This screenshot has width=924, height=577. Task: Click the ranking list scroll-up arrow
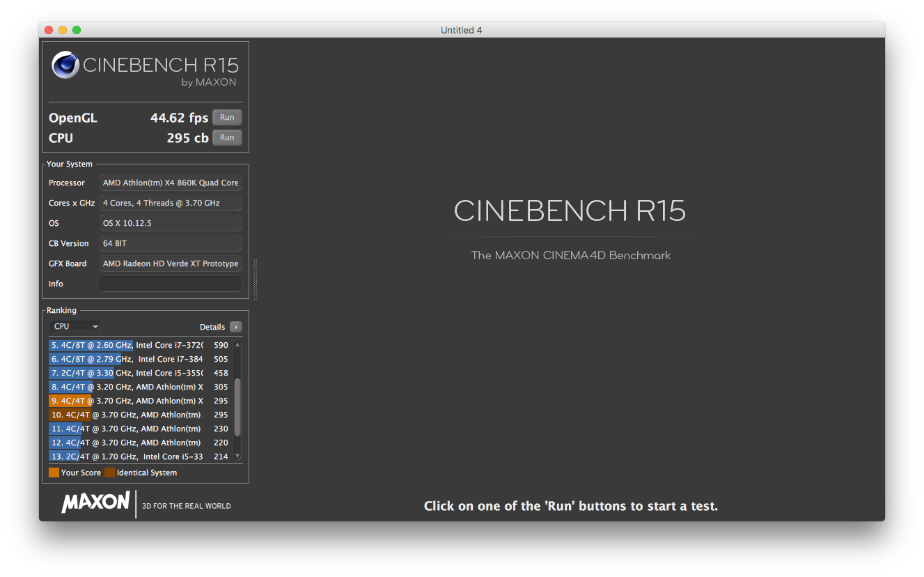click(x=237, y=344)
